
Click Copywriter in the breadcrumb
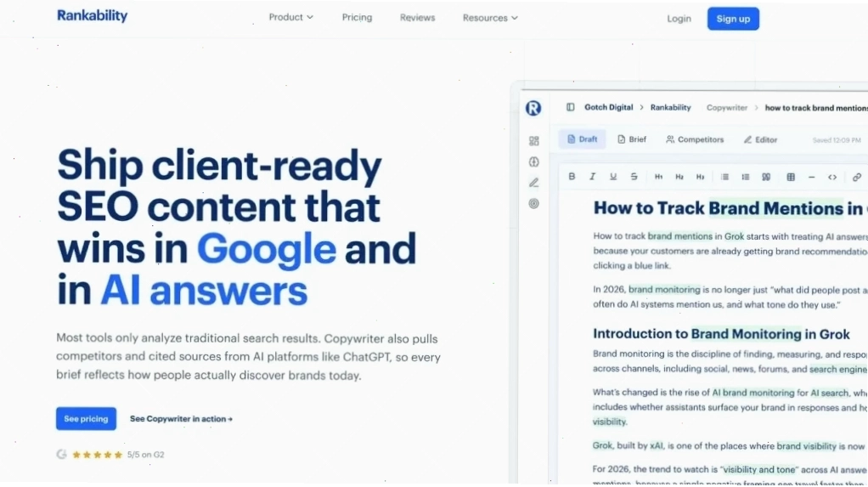coord(727,107)
